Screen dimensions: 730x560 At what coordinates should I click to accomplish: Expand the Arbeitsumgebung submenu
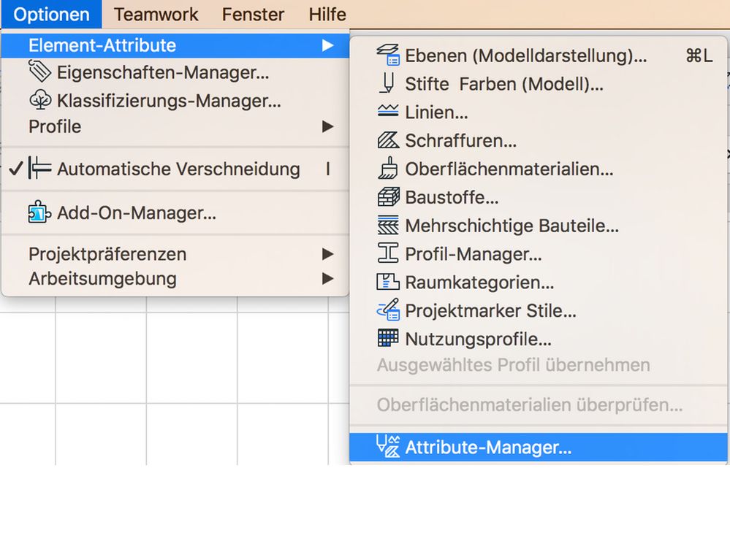pyautogui.click(x=327, y=278)
